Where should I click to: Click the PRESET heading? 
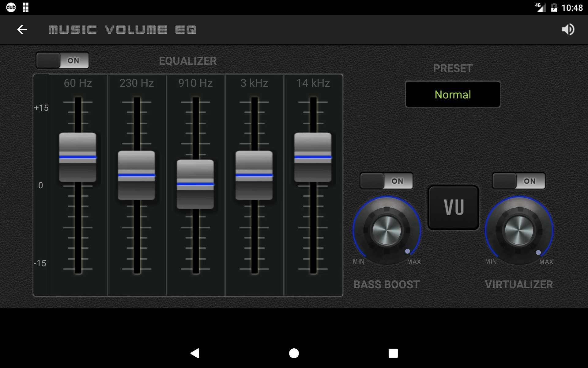pos(453,68)
